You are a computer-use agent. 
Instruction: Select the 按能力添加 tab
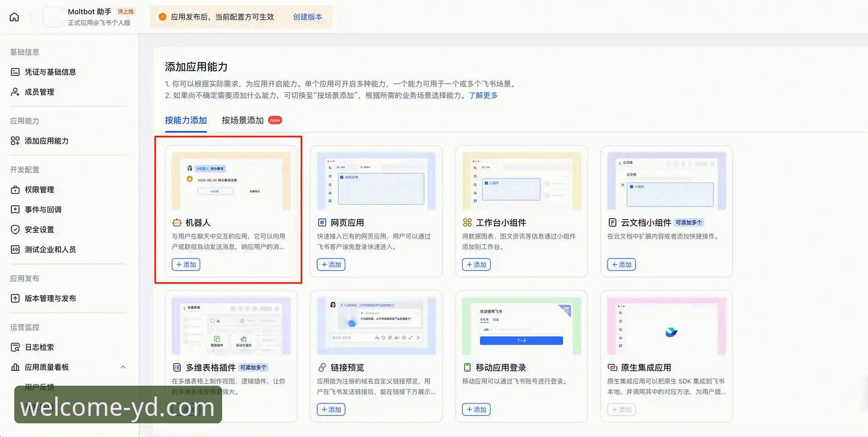[186, 120]
